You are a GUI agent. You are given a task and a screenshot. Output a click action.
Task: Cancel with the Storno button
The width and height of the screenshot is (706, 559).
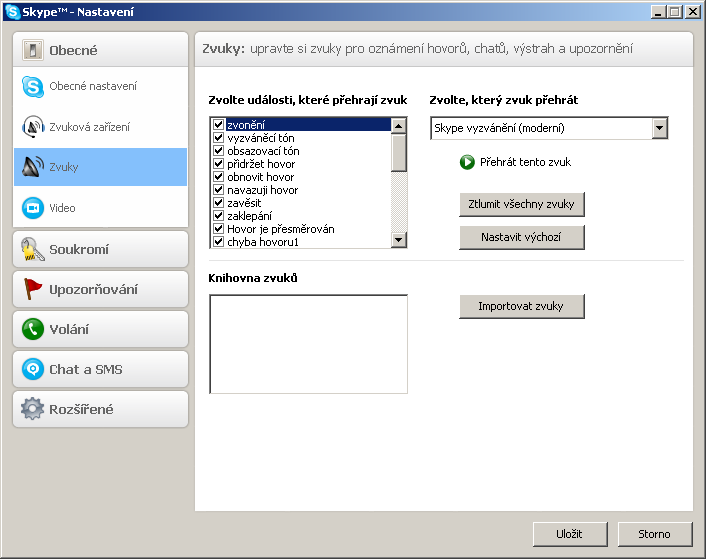point(655,534)
